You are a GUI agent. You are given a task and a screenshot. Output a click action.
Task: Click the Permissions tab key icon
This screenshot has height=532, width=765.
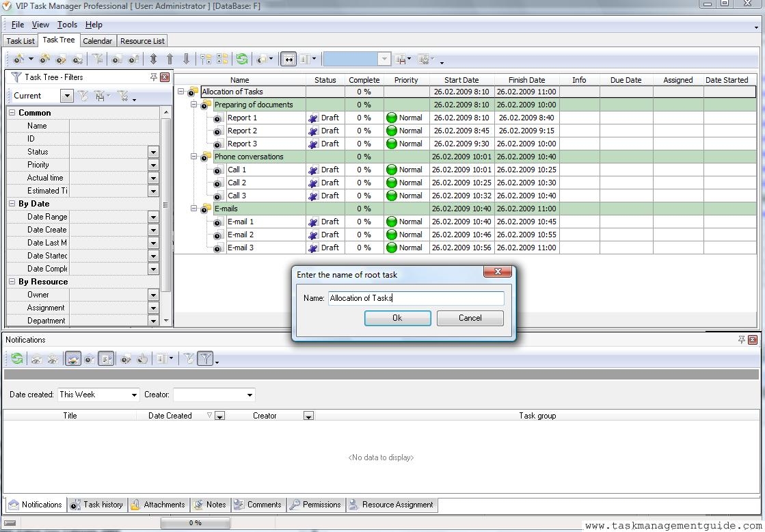tap(295, 505)
